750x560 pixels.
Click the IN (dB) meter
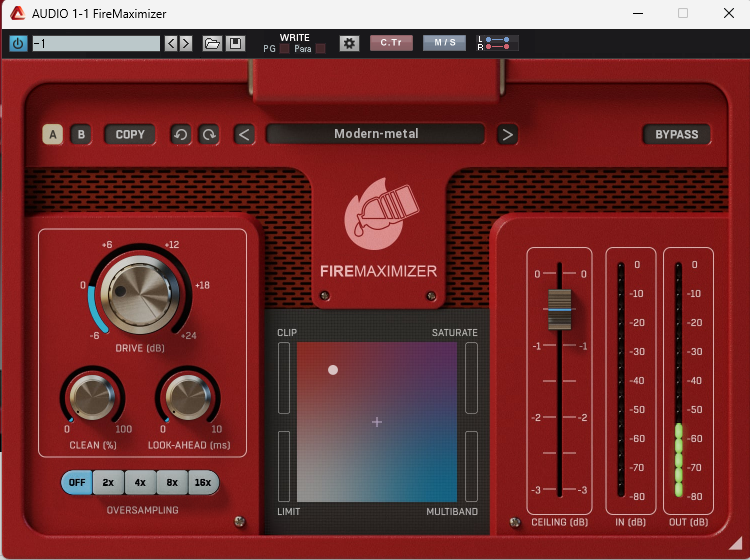click(x=621, y=380)
